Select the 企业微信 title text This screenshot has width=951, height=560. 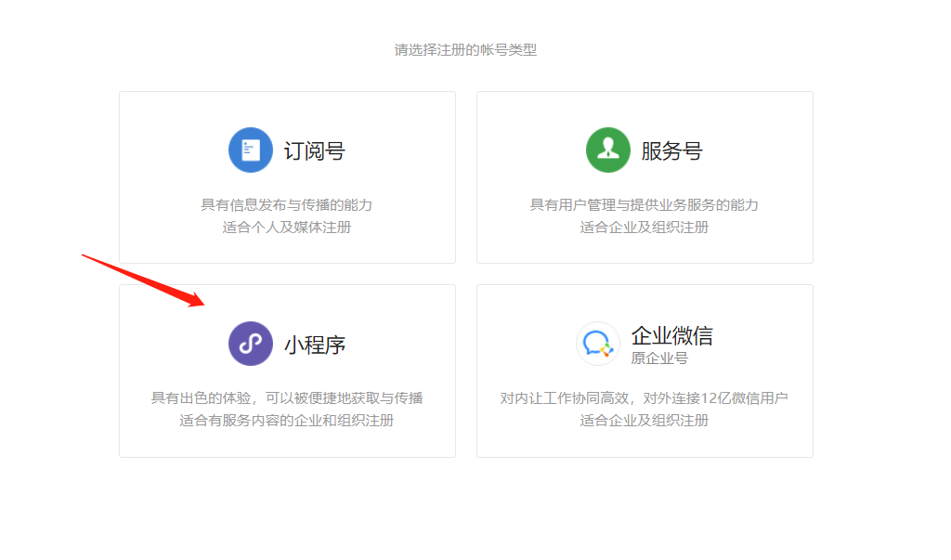click(671, 335)
